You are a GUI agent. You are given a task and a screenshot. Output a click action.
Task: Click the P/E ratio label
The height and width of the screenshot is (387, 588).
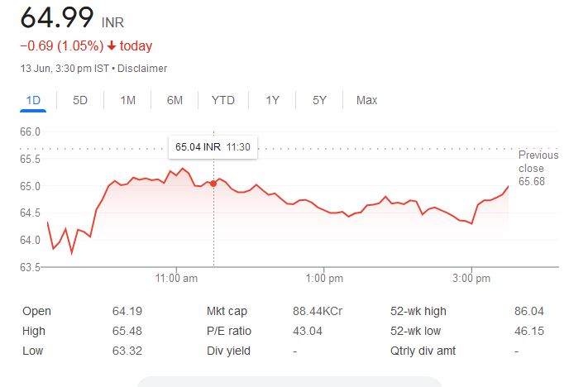[x=229, y=331]
